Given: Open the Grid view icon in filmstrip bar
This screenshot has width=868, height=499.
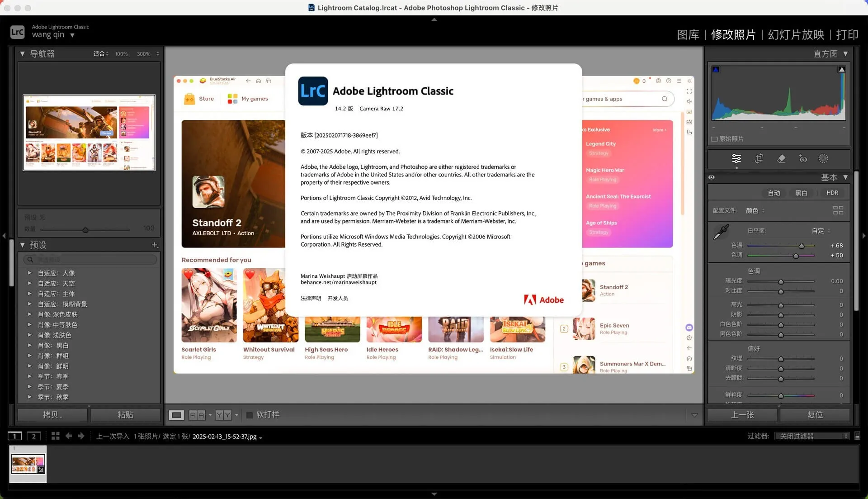Looking at the screenshot, I should (56, 436).
